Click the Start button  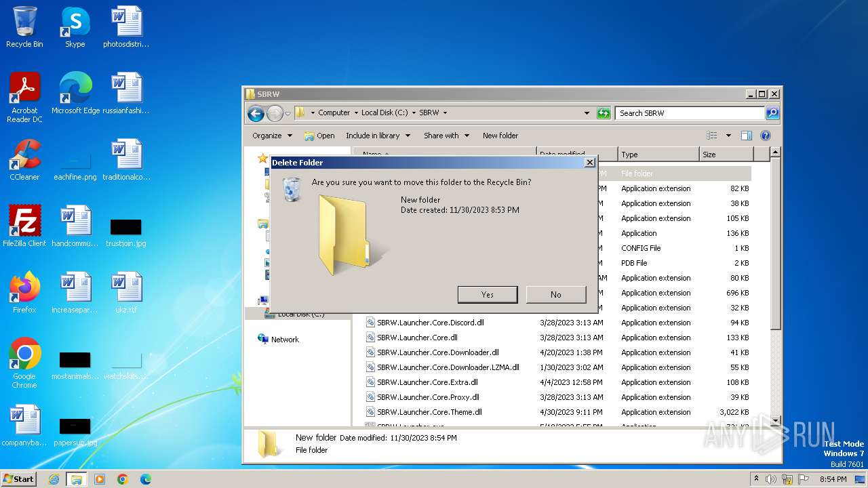(19, 479)
